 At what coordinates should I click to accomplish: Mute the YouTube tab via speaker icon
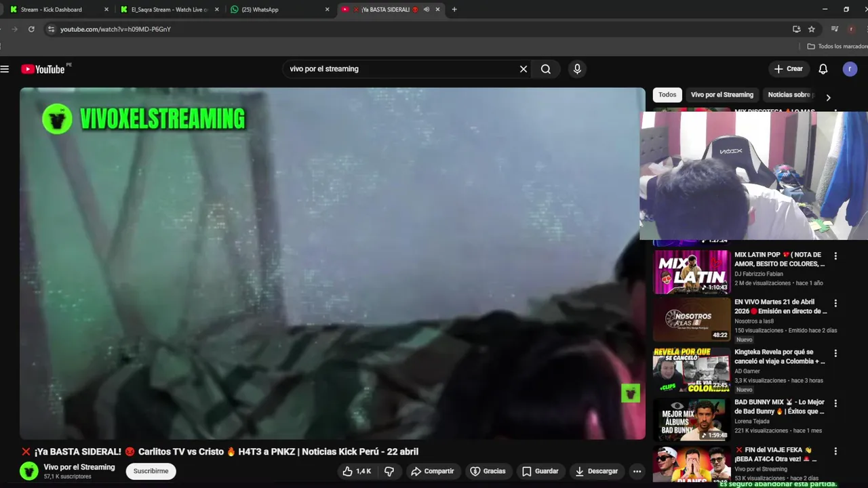427,9
